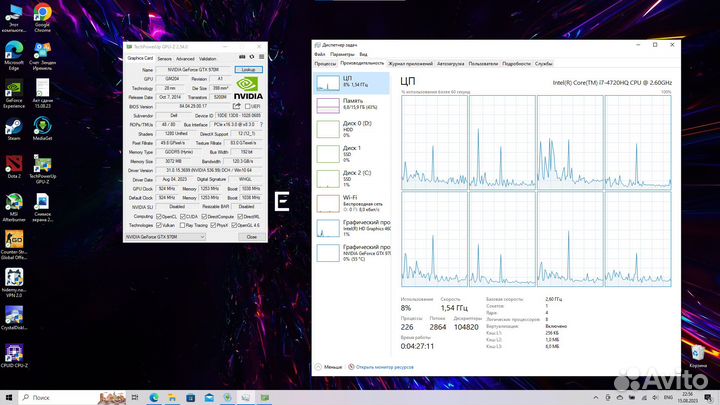720x405 pixels.
Task: Open Edge from the taskbar
Action: (x=154, y=398)
